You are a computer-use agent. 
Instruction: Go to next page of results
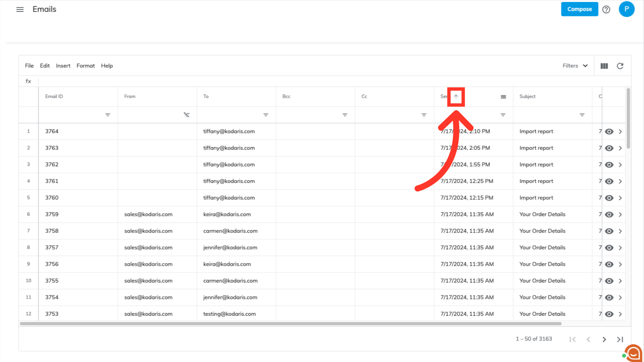[x=604, y=340]
